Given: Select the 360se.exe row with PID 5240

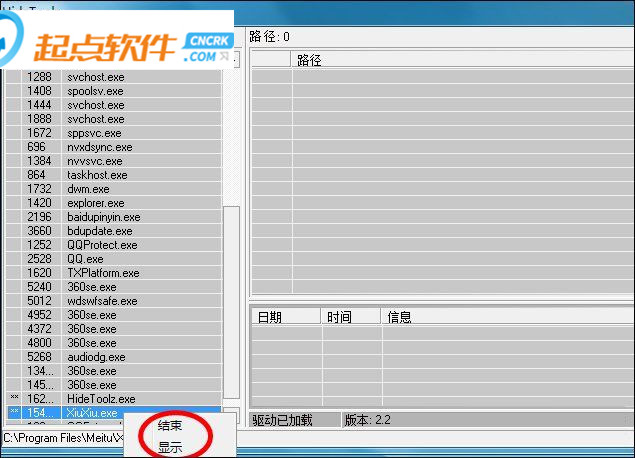Looking at the screenshot, I should [114, 287].
